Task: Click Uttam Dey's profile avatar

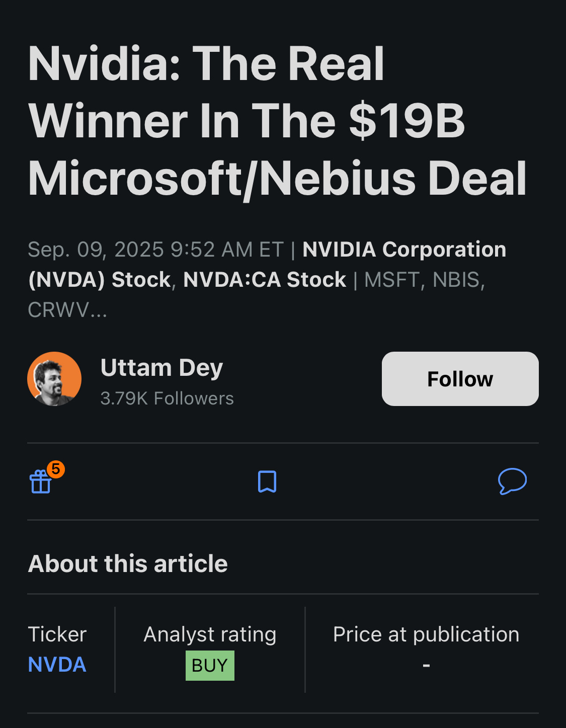Action: pyautogui.click(x=54, y=379)
